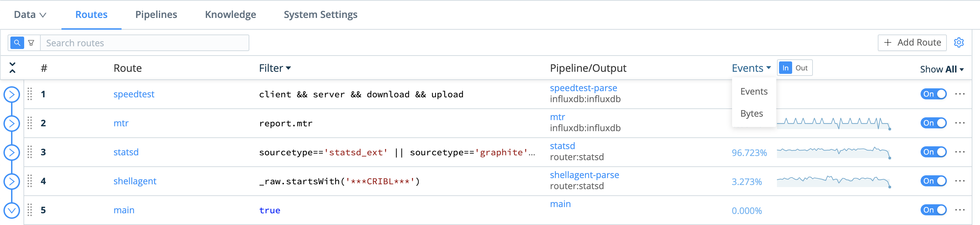Screen dimensions: 980x225
Task: Open the ellipsis menu for main route
Action: coord(960,210)
